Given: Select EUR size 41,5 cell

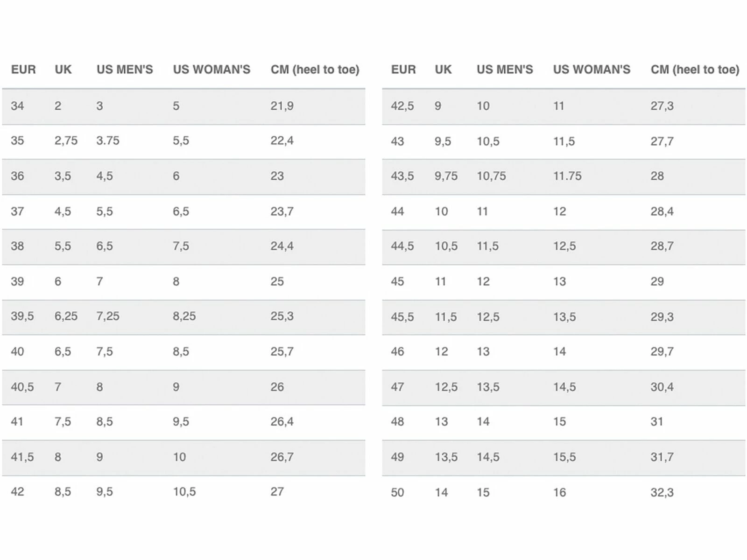Looking at the screenshot, I should point(22,457).
